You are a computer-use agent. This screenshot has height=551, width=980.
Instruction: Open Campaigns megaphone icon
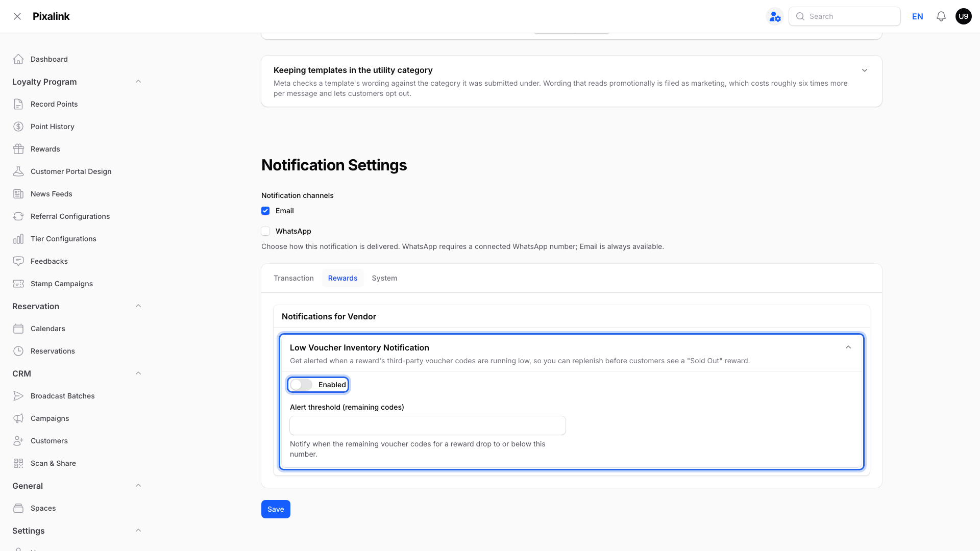coord(18,418)
